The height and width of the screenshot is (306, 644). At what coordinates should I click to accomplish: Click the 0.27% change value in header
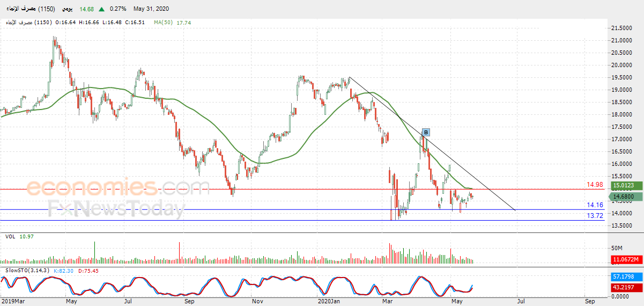[x=119, y=9]
